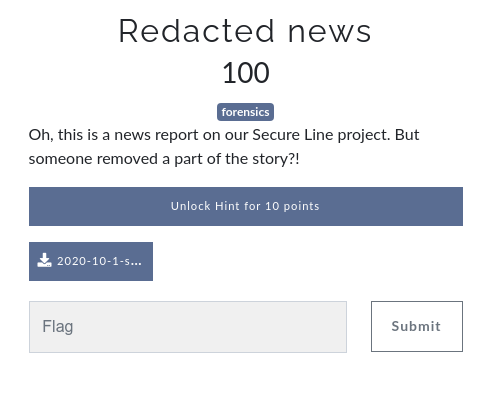
Task: Focus the Flag input field
Action: click(188, 327)
